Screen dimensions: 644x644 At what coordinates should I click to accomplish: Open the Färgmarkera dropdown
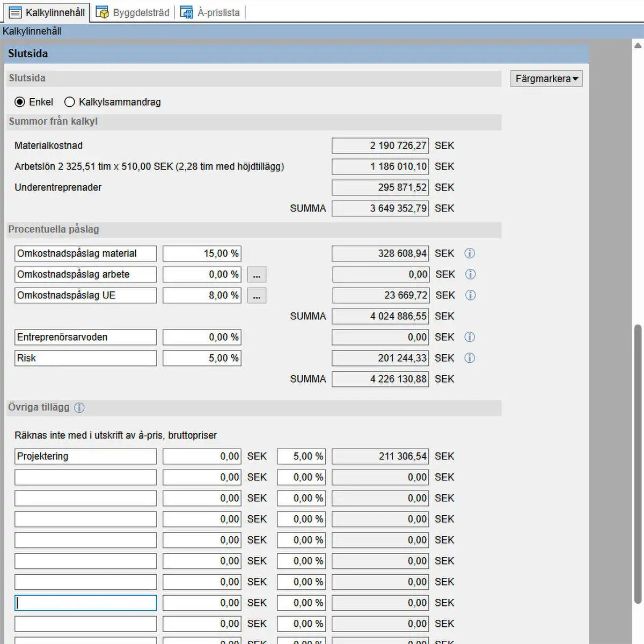coord(546,79)
